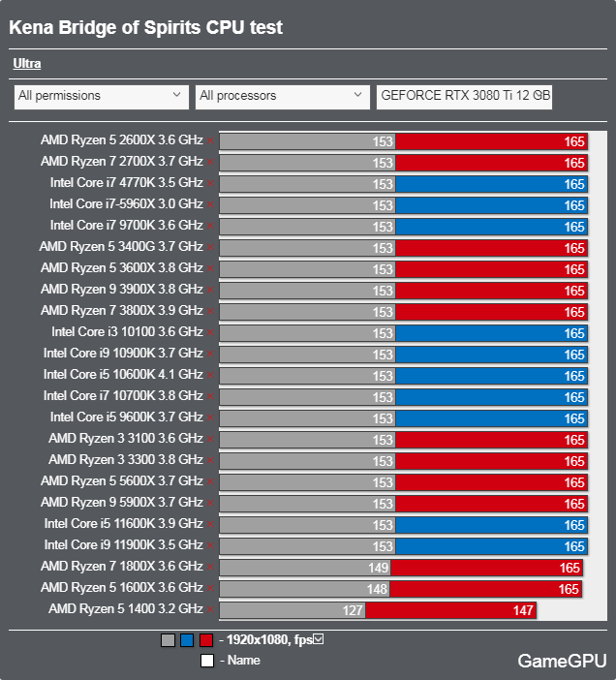Remove AMD Ryzen 7 1800X row via X
616x680 pixels.
[210, 567]
